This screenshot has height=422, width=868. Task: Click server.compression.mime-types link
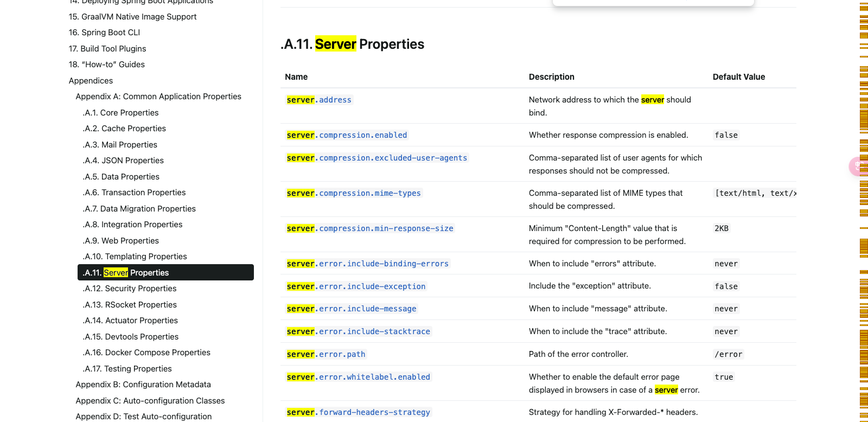[x=354, y=193]
